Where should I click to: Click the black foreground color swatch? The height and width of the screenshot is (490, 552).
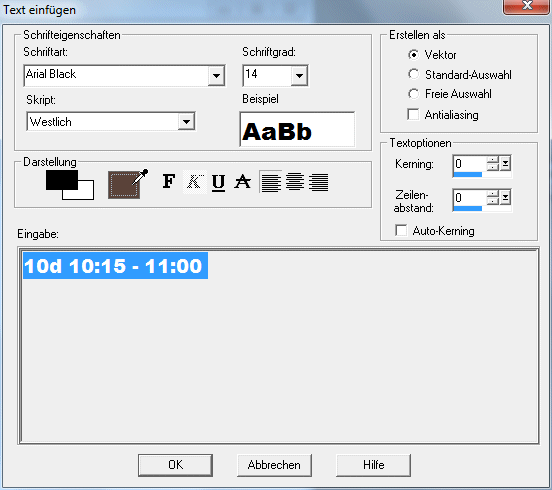click(62, 180)
